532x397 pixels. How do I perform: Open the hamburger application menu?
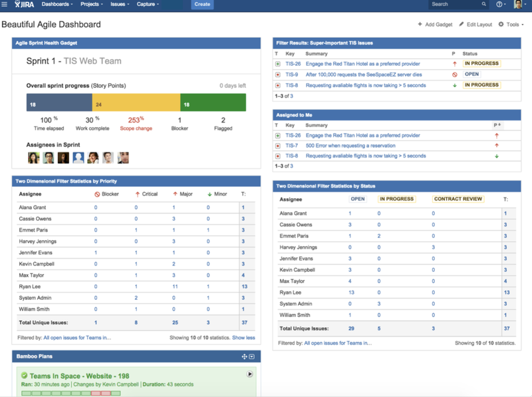point(4,4)
